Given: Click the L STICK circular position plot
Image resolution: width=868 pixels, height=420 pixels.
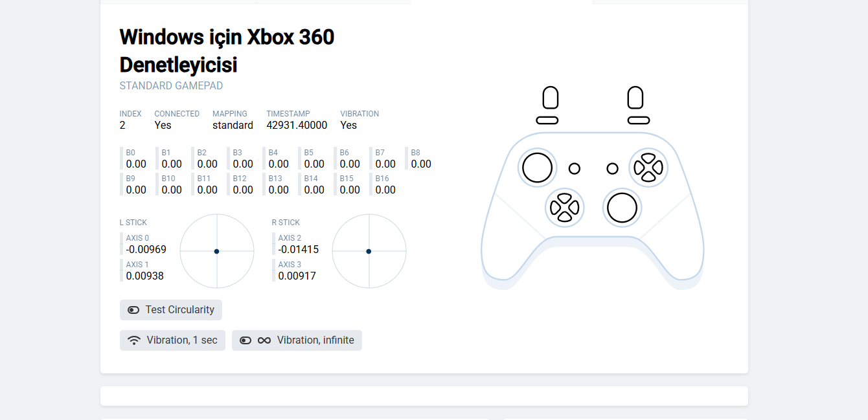Looking at the screenshot, I should [x=217, y=251].
